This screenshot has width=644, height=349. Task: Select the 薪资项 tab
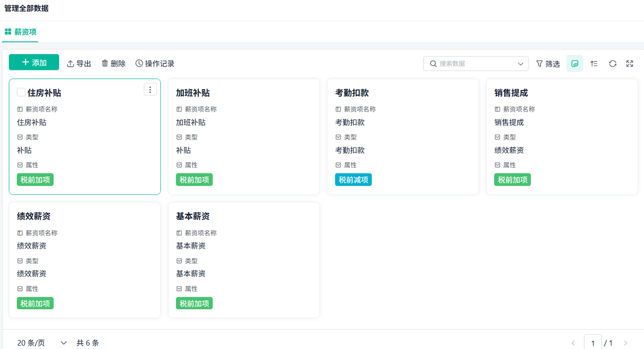coord(20,32)
